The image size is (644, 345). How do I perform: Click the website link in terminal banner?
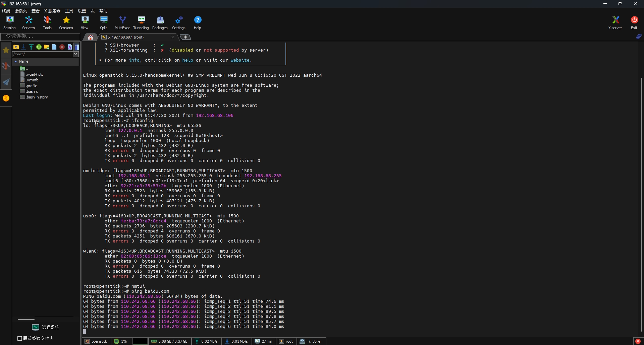click(x=240, y=60)
